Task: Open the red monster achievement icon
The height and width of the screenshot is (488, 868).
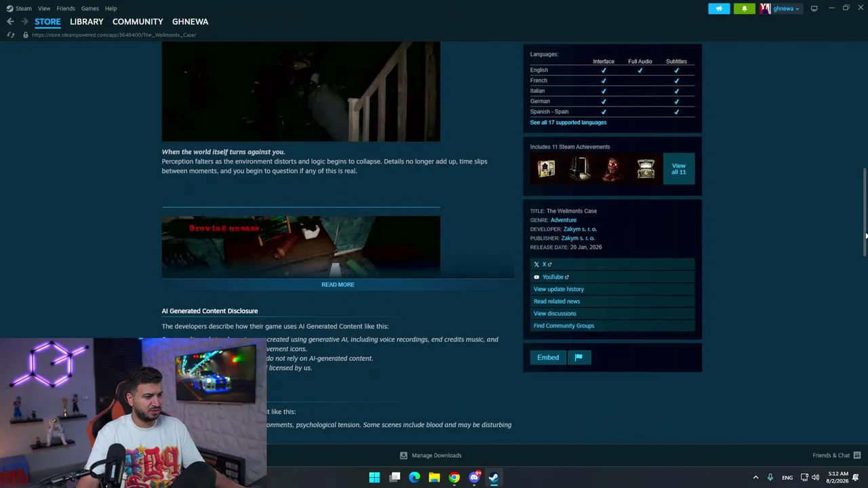Action: 612,169
